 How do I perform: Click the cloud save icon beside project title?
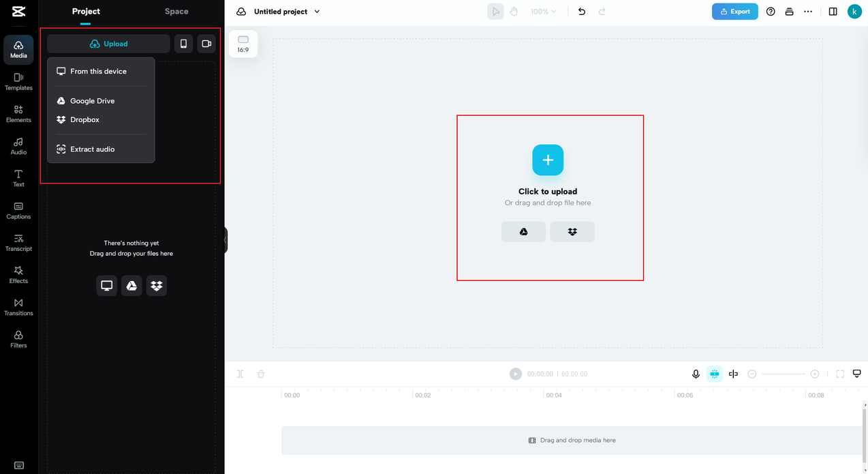tap(241, 12)
